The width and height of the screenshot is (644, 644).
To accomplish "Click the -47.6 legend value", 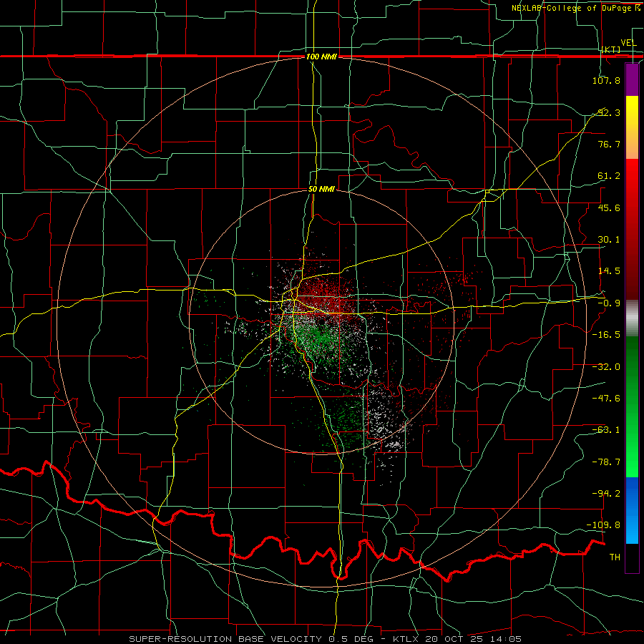I will [606, 399].
